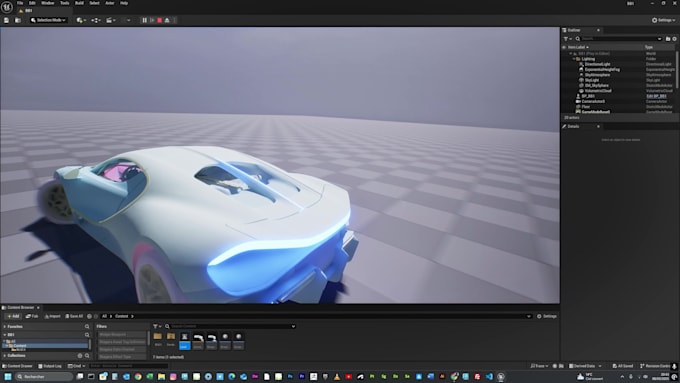Advance a single frame with frame-skip button
Screen dimensions: 680x383
click(x=152, y=20)
